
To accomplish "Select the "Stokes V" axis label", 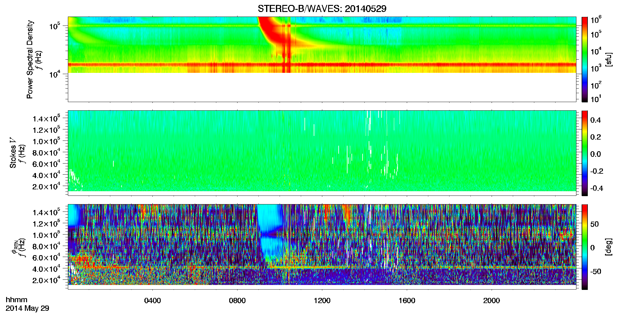I will (13, 153).
